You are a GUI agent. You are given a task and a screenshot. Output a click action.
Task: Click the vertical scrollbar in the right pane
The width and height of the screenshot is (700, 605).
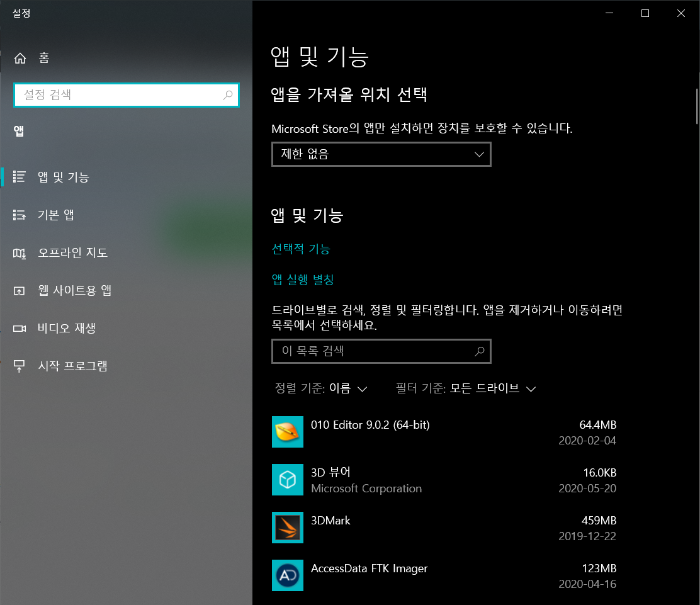click(696, 106)
